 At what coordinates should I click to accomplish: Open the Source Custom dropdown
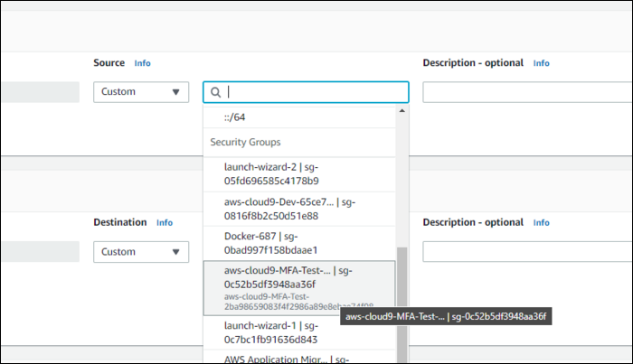click(x=141, y=92)
